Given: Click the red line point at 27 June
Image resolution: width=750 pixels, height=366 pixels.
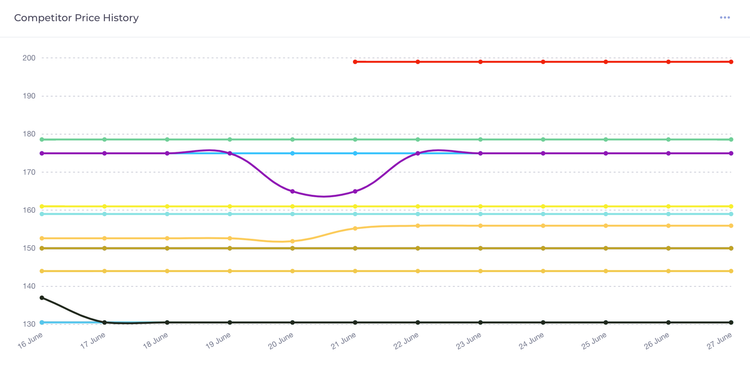Looking at the screenshot, I should 731,62.
